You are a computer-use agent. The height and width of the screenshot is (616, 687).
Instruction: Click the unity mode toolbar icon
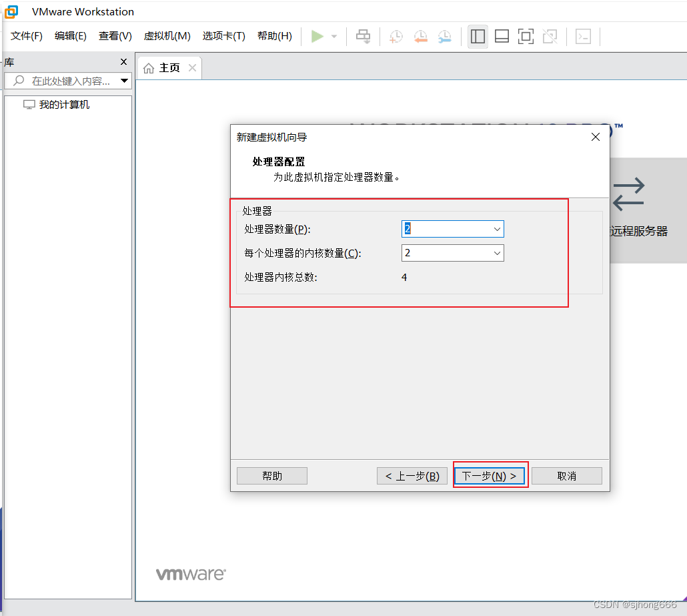[550, 37]
